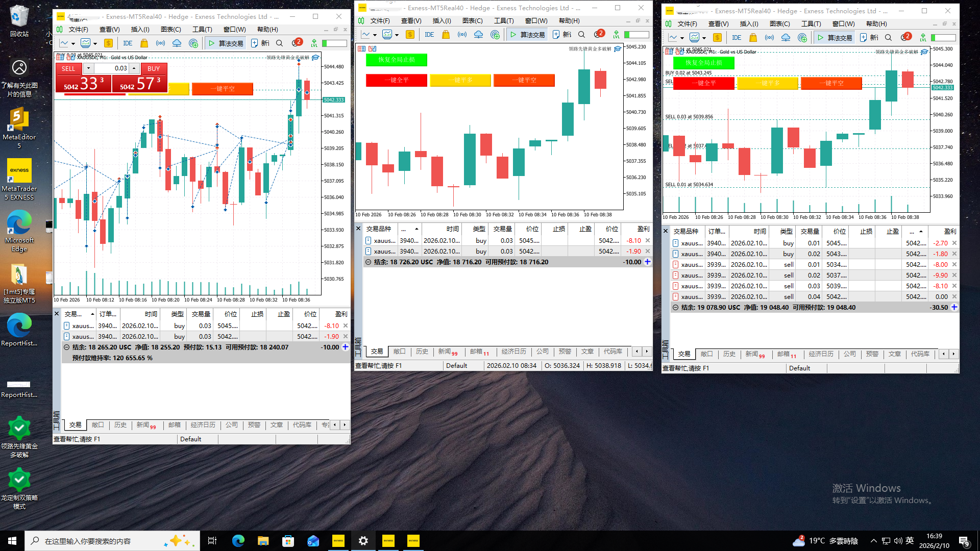Toggle Algo Trading (算法交易) in left MT5 window

point(226,43)
